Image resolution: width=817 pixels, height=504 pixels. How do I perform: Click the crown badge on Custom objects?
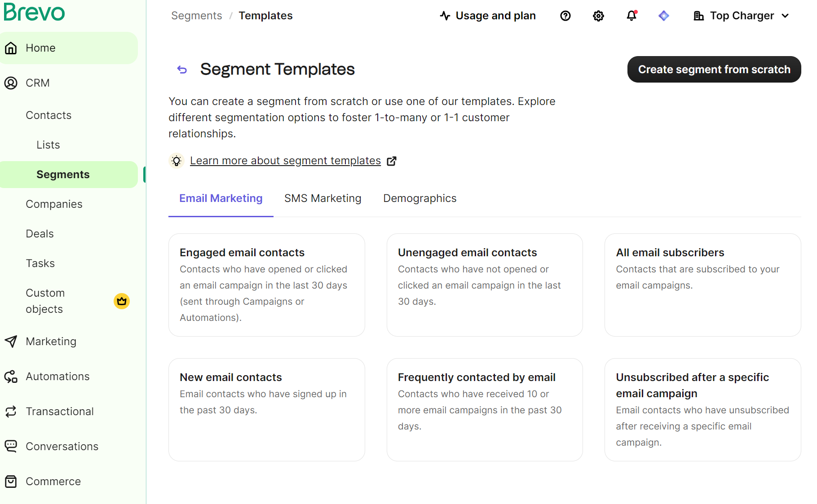point(121,301)
